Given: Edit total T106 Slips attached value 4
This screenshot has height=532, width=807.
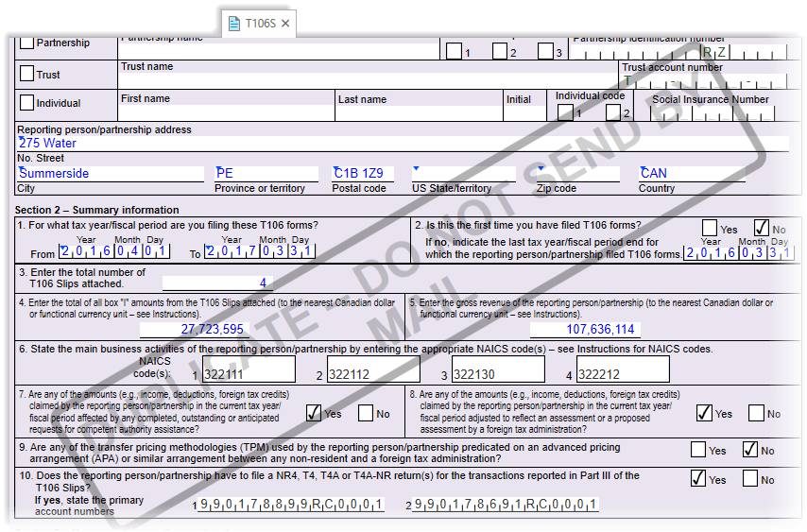Looking at the screenshot, I should click(x=217, y=283).
